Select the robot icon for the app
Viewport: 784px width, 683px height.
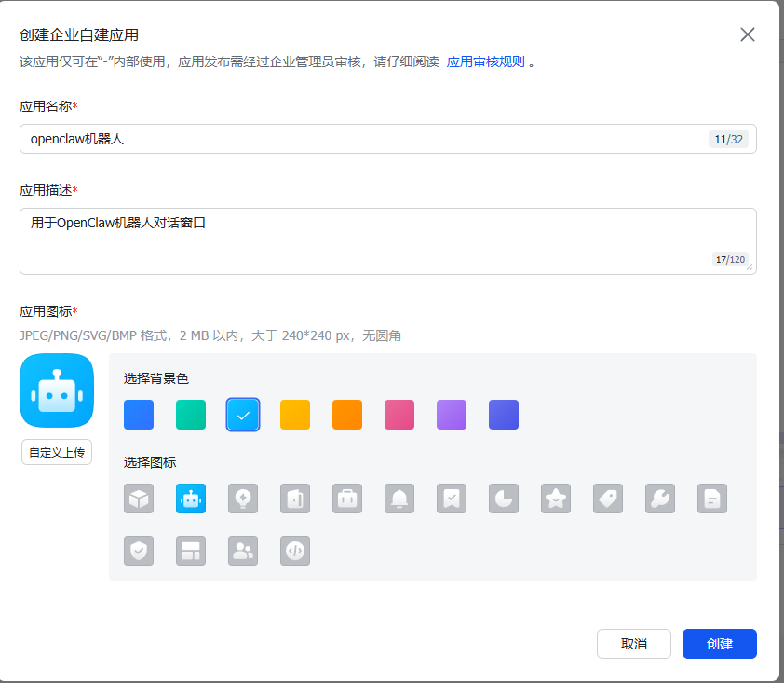(x=191, y=499)
